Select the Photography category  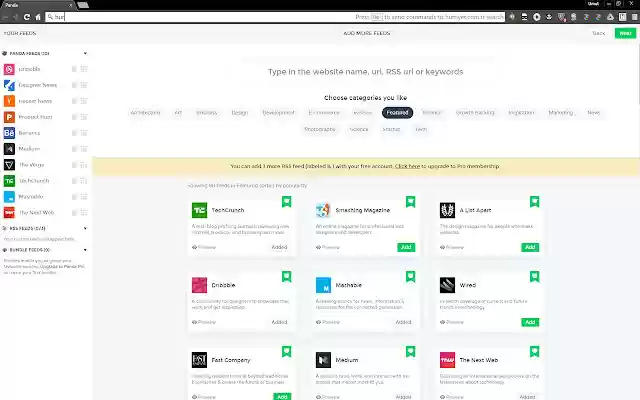(x=320, y=129)
